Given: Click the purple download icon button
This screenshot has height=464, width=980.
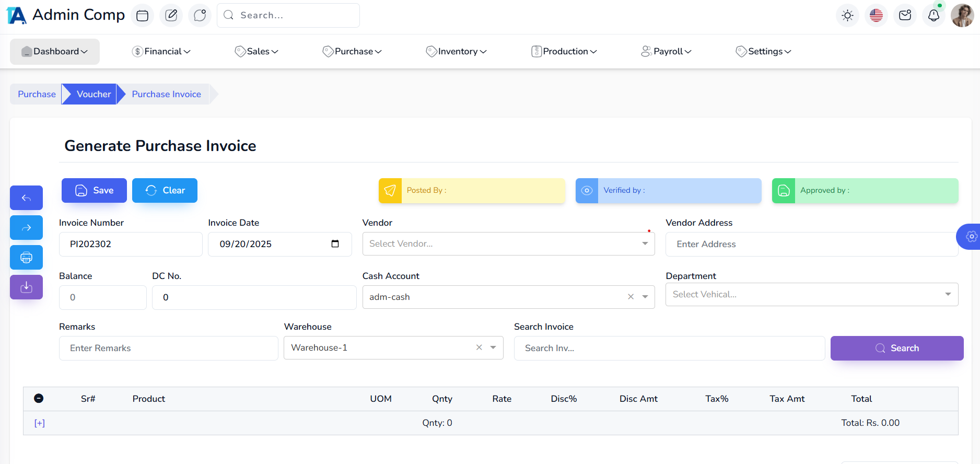Looking at the screenshot, I should coord(26,287).
